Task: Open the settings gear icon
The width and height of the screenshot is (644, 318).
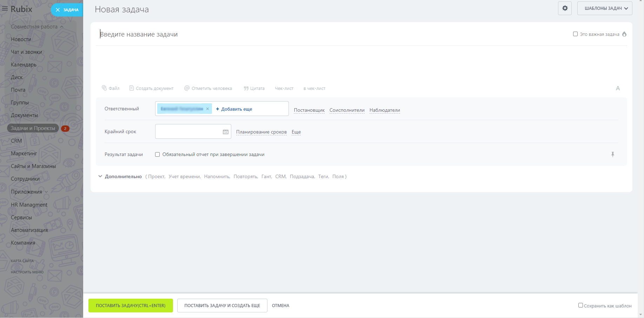Action: click(565, 8)
